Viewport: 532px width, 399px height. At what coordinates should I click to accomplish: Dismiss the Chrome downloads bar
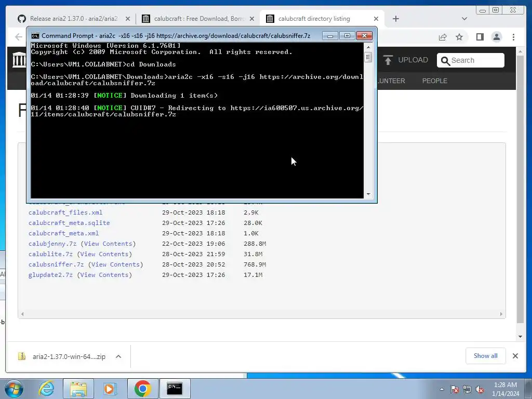point(515,356)
